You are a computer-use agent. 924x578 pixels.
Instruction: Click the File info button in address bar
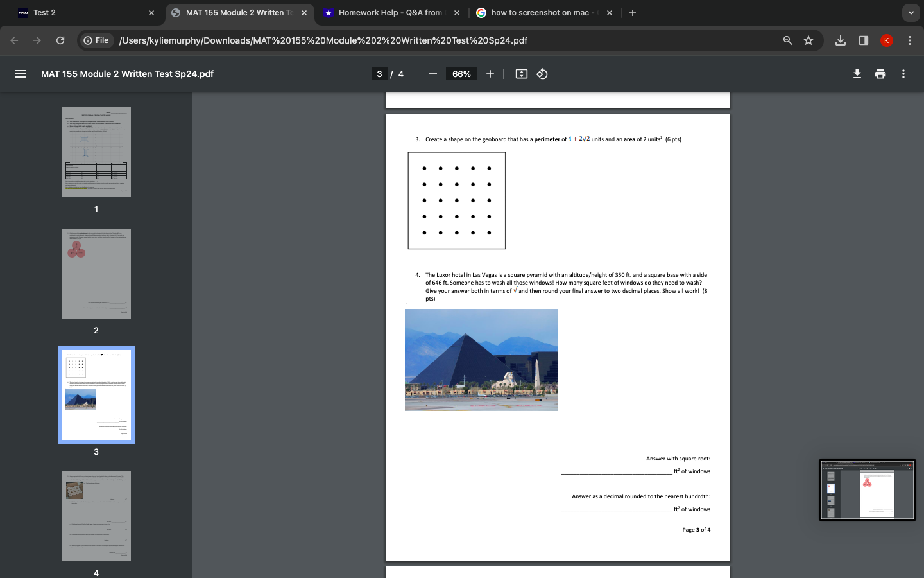[96, 40]
